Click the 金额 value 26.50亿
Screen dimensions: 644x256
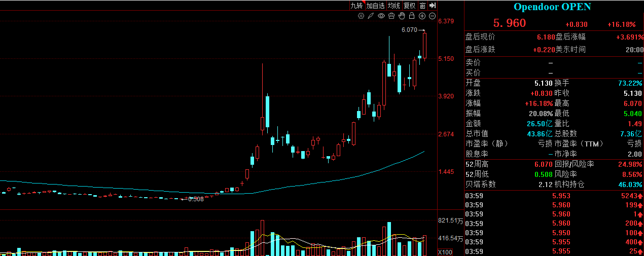[x=540, y=124]
